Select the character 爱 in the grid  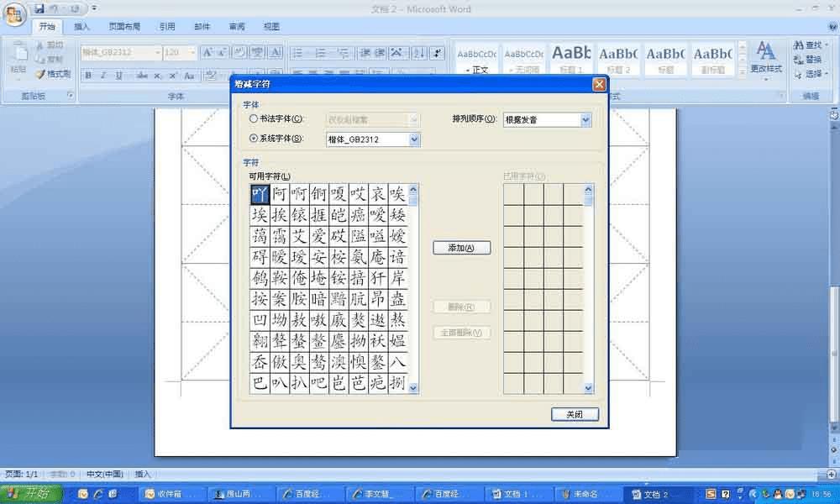coord(318,236)
